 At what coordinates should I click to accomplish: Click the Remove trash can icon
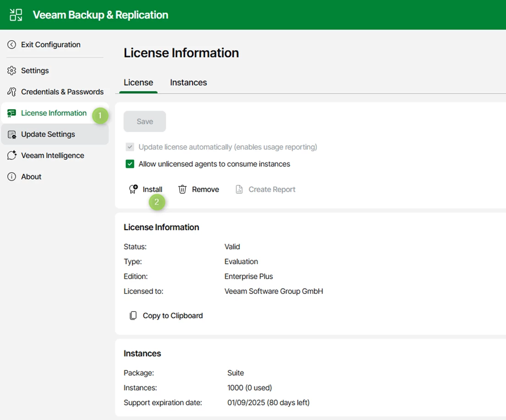point(182,189)
